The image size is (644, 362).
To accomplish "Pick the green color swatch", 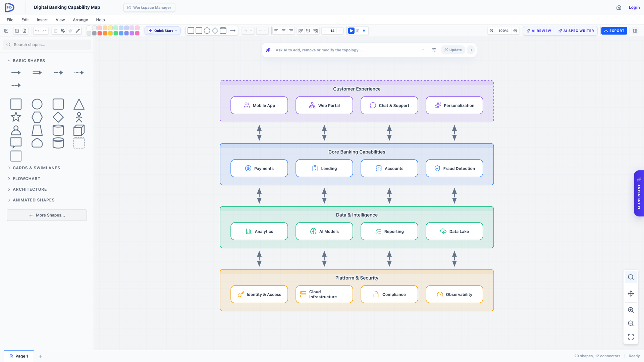I will [x=116, y=34].
